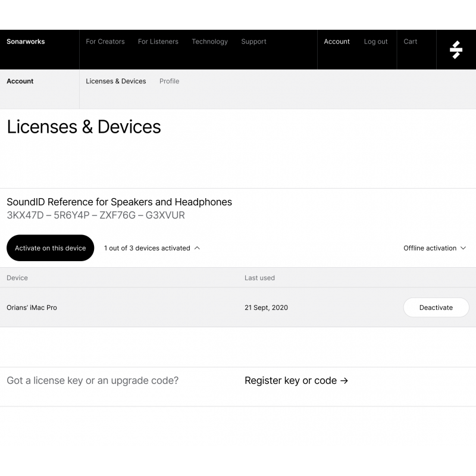Switch to the Profile tab
476x476 pixels.
169,81
